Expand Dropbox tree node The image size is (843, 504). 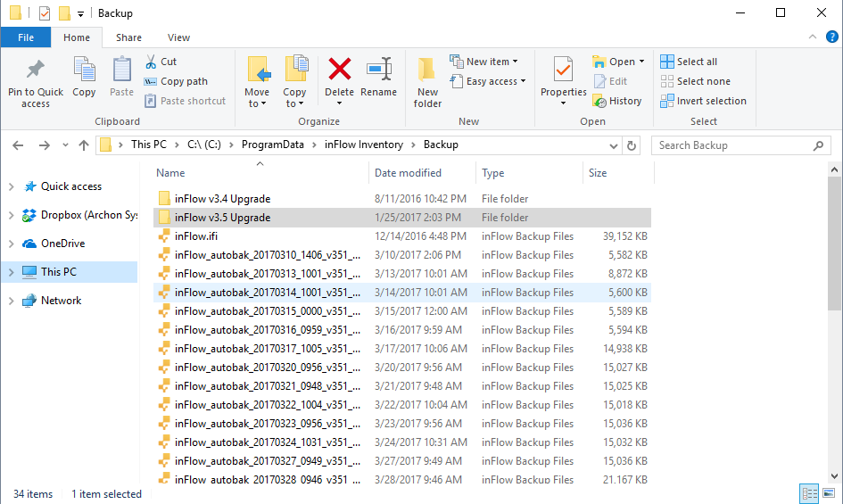click(12, 215)
